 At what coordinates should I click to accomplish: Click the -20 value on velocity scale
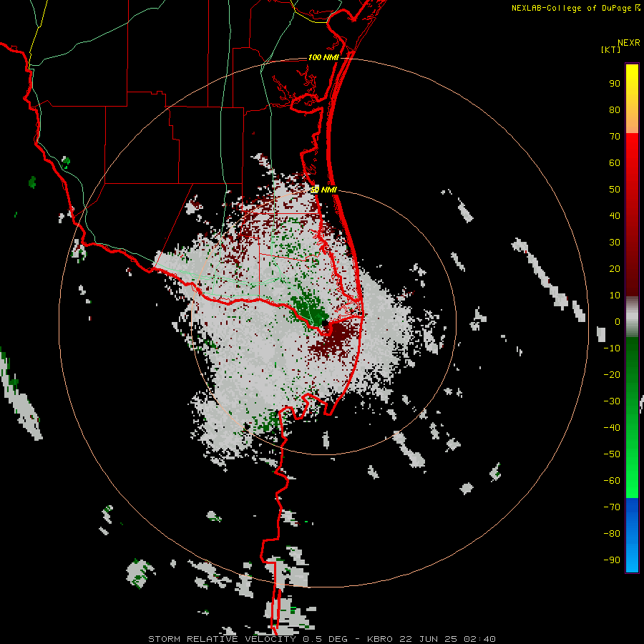612,375
